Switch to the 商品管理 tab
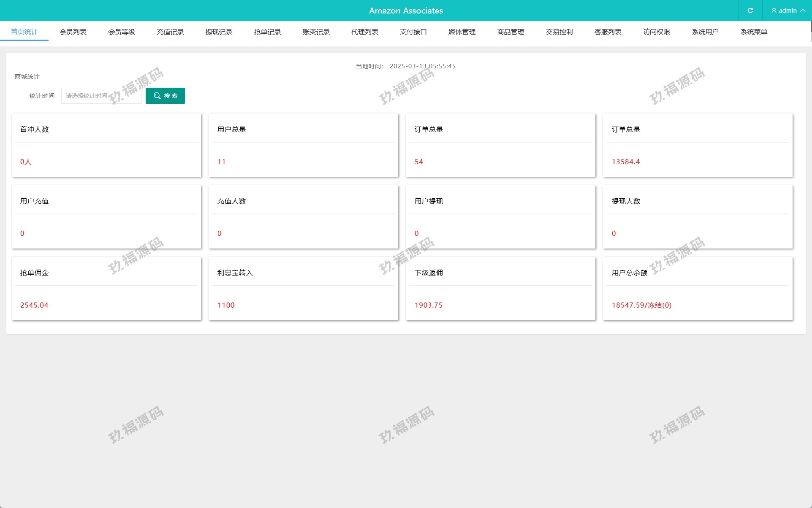The height and width of the screenshot is (508, 812). (x=511, y=32)
